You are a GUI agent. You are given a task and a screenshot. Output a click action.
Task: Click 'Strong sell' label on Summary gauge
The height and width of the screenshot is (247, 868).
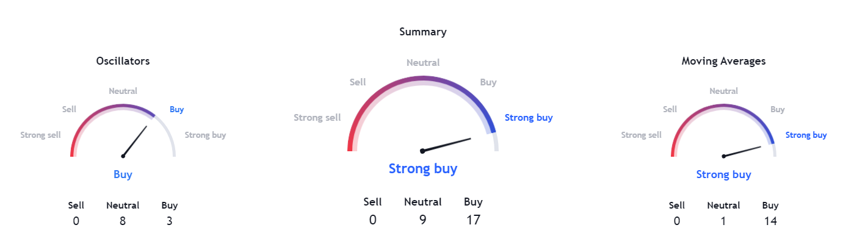[317, 118]
